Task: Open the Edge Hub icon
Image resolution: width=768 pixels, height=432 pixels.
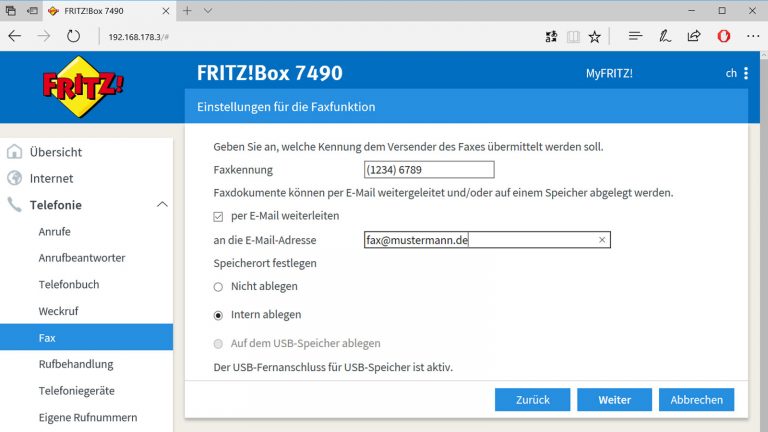Action: [634, 36]
